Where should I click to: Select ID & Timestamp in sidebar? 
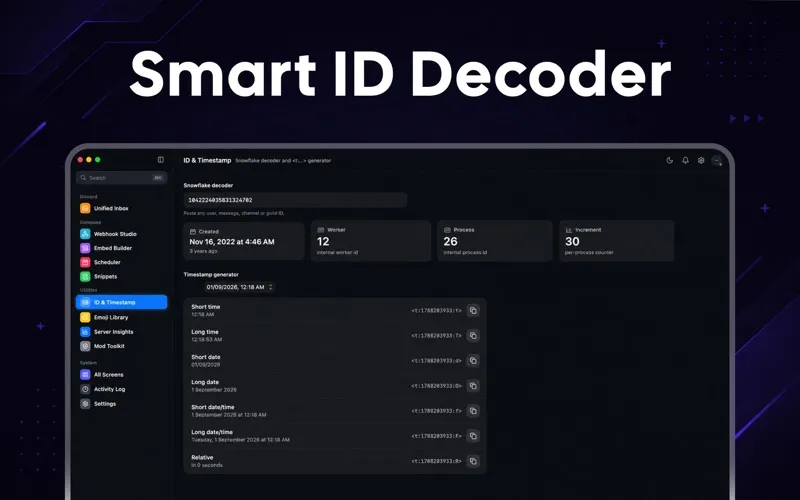click(x=121, y=302)
